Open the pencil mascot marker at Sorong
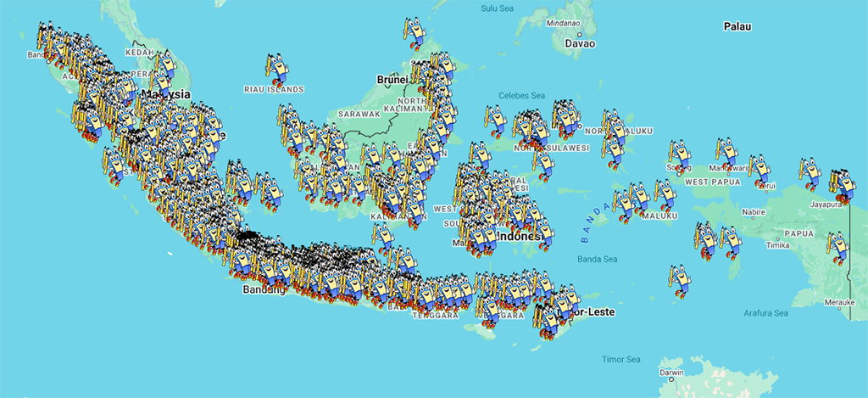 679,157
